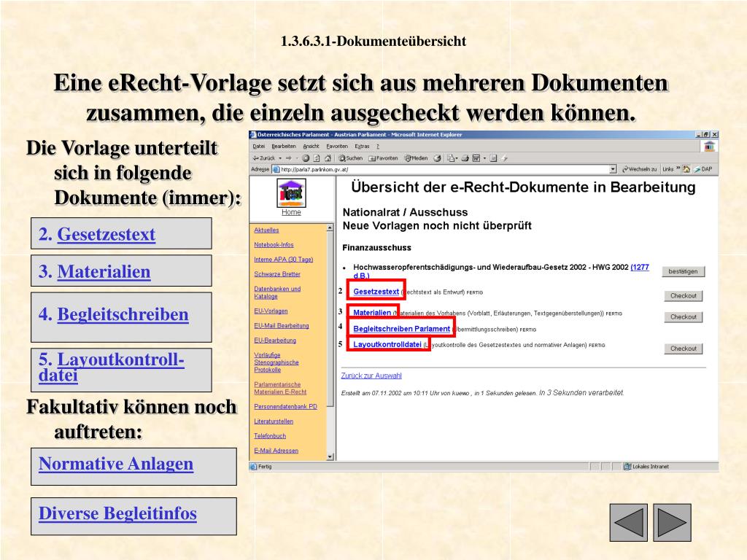Image resolution: width=747 pixels, height=560 pixels.
Task: Click the bestätigen button
Action: coord(683,271)
